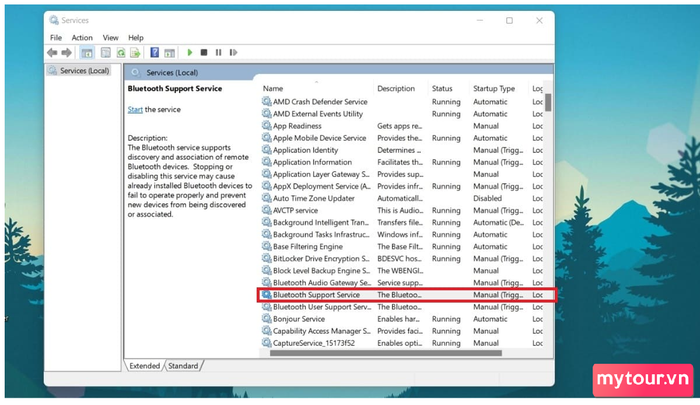Select Apple Mobile Device Service row
This screenshot has height=405, width=700.
coord(402,138)
